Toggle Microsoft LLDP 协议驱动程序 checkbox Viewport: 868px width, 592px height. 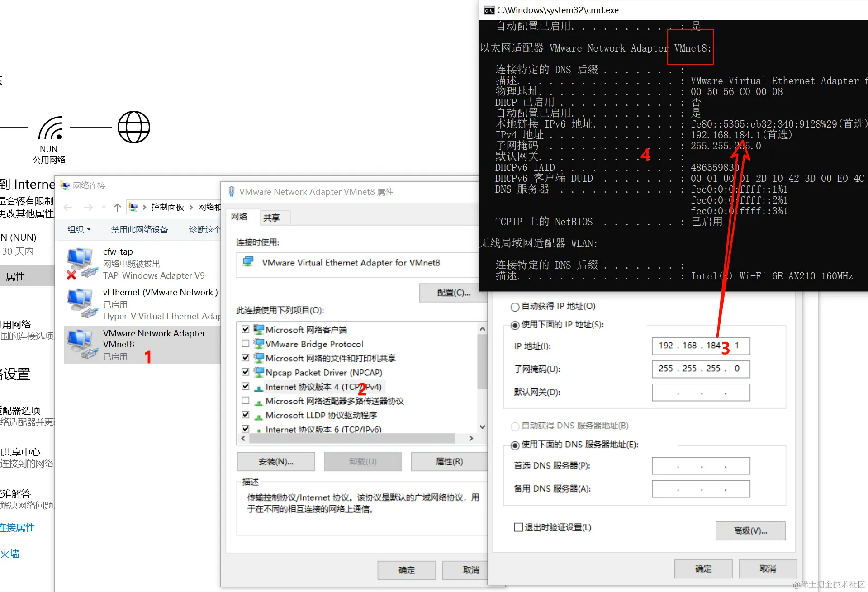[246, 415]
